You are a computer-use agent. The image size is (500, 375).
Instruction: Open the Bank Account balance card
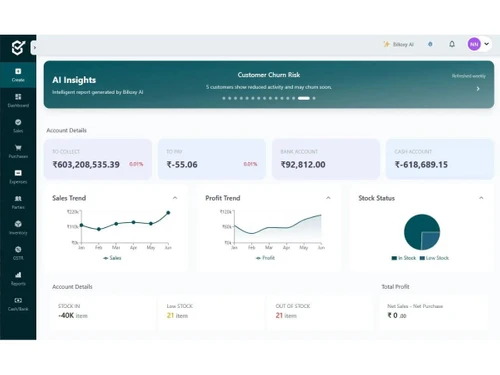(326, 159)
